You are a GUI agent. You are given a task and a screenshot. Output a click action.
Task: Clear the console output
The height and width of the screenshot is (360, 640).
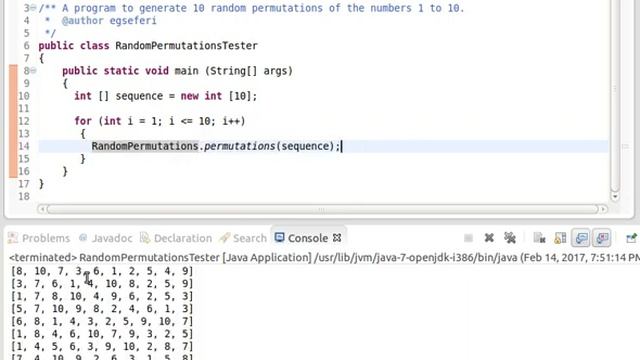click(539, 238)
